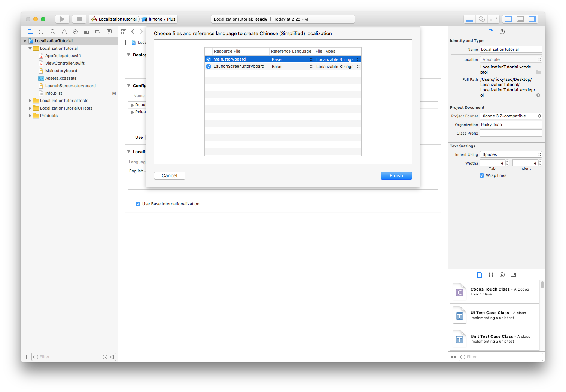Toggle the project outline sidebar button
Screen dimensions: 566x392
tap(124, 43)
